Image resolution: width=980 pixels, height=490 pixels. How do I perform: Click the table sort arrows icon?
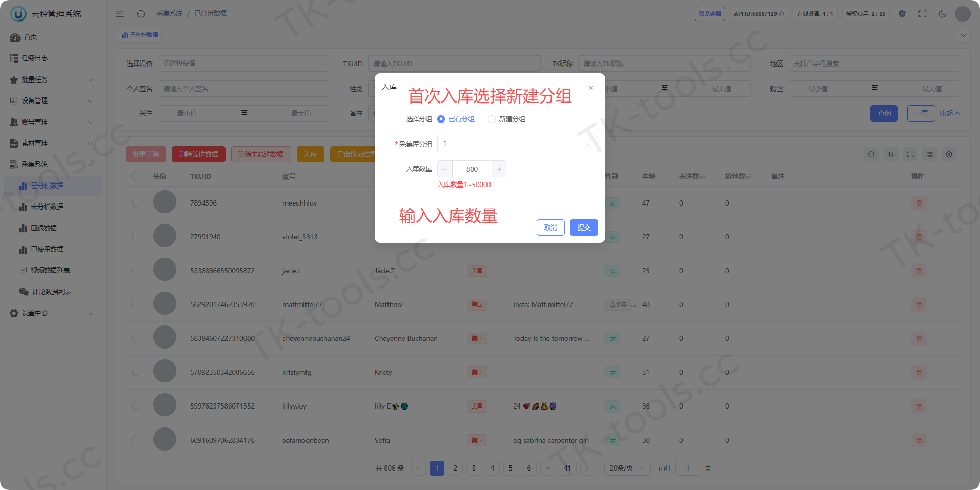[891, 154]
